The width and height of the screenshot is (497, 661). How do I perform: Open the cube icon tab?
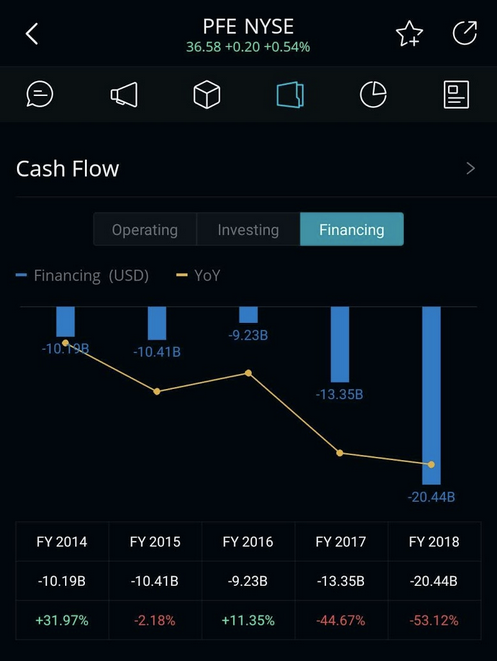[x=207, y=94]
